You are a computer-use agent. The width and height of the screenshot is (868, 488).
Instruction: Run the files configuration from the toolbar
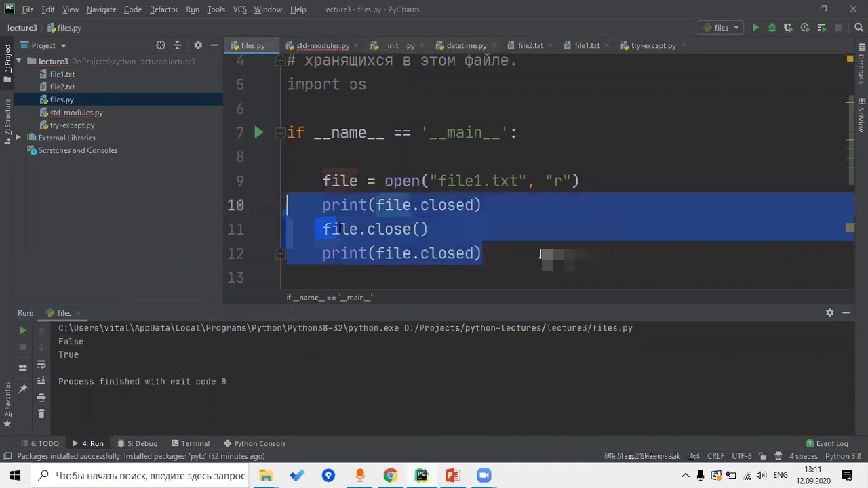pyautogui.click(x=755, y=28)
